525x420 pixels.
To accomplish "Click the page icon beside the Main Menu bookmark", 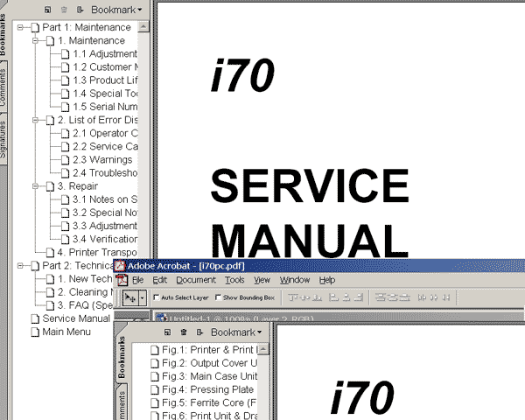I will coord(35,332).
